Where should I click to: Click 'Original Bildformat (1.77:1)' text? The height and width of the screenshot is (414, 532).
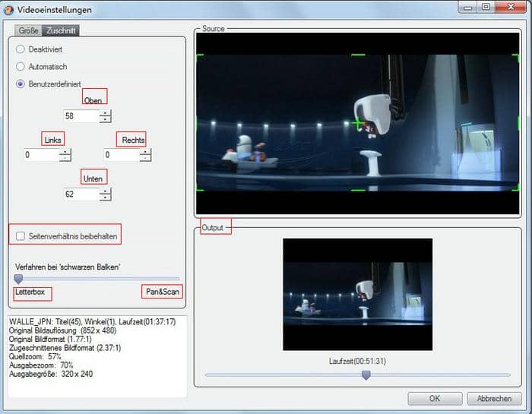point(50,339)
